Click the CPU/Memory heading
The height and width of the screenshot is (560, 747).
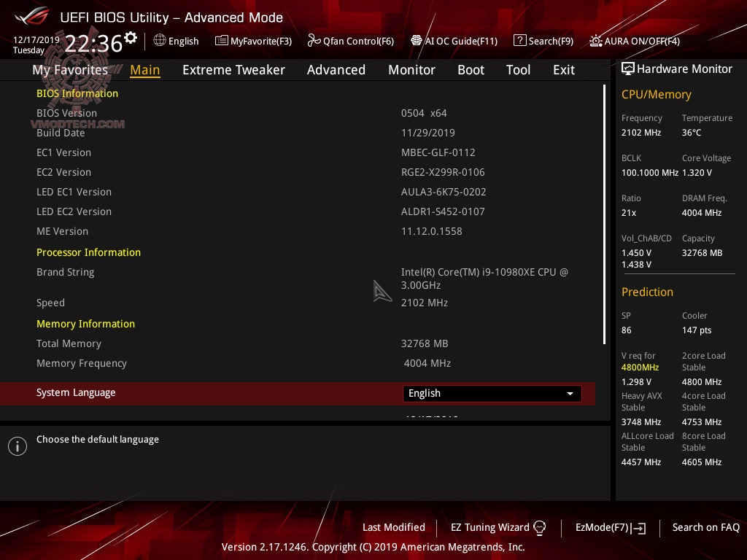[x=656, y=95]
